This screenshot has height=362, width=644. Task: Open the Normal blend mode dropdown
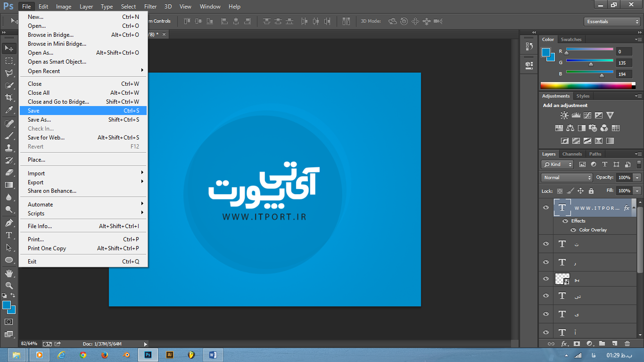click(567, 178)
